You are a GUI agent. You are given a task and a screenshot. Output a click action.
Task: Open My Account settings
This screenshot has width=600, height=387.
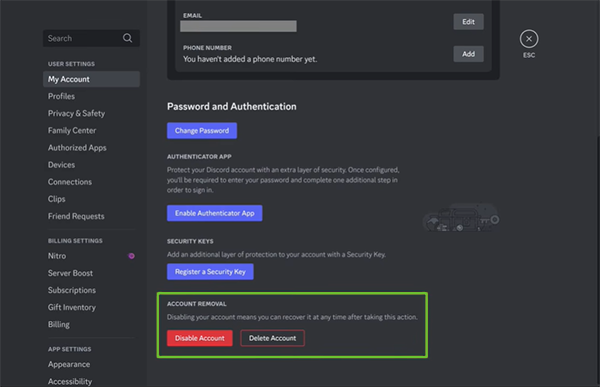pyautogui.click(x=91, y=79)
